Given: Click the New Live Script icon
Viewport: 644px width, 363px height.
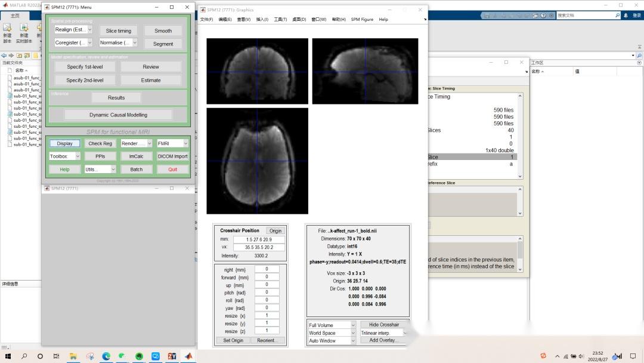Looking at the screenshot, I should point(24,28).
